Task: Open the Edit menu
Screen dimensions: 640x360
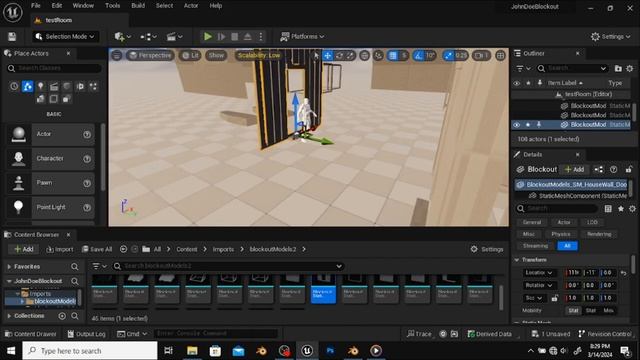Action: tap(57, 6)
